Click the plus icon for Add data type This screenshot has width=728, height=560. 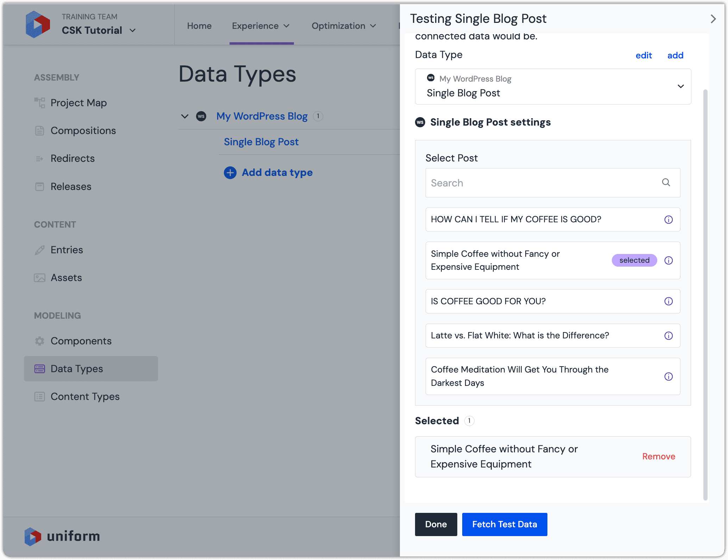pos(230,173)
